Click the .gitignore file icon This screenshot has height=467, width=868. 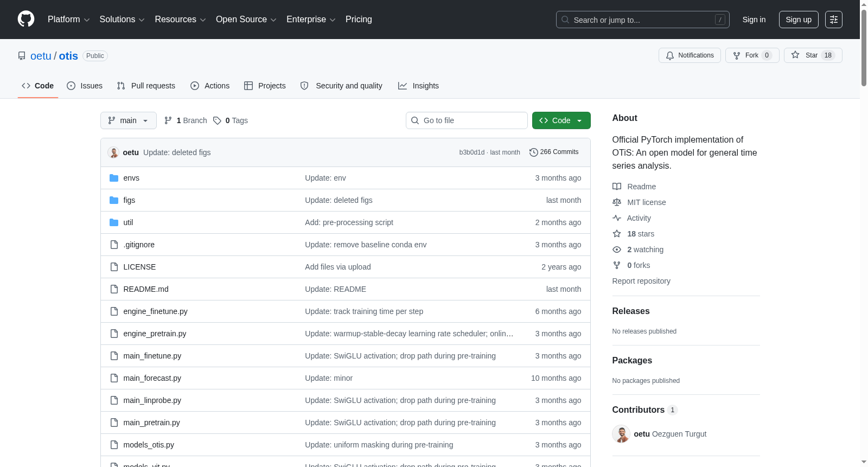(114, 245)
